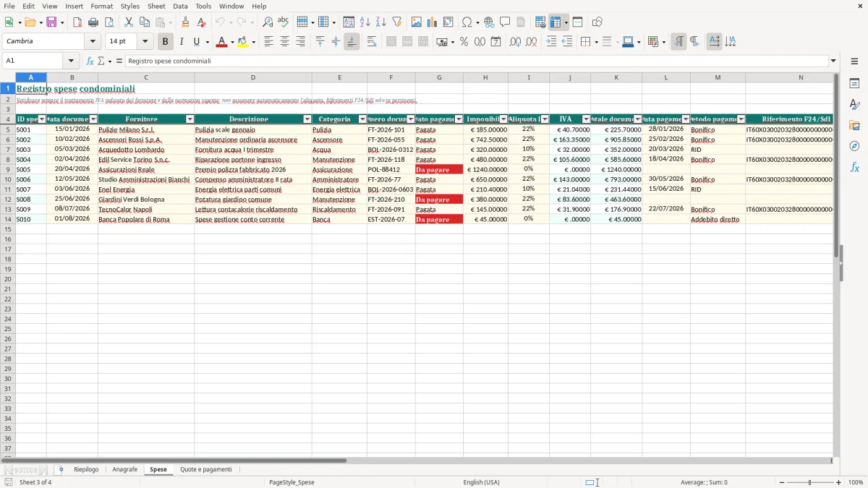The width and height of the screenshot is (868, 488).
Task: Toggle Freeze Rows and Columns
Action: (556, 22)
